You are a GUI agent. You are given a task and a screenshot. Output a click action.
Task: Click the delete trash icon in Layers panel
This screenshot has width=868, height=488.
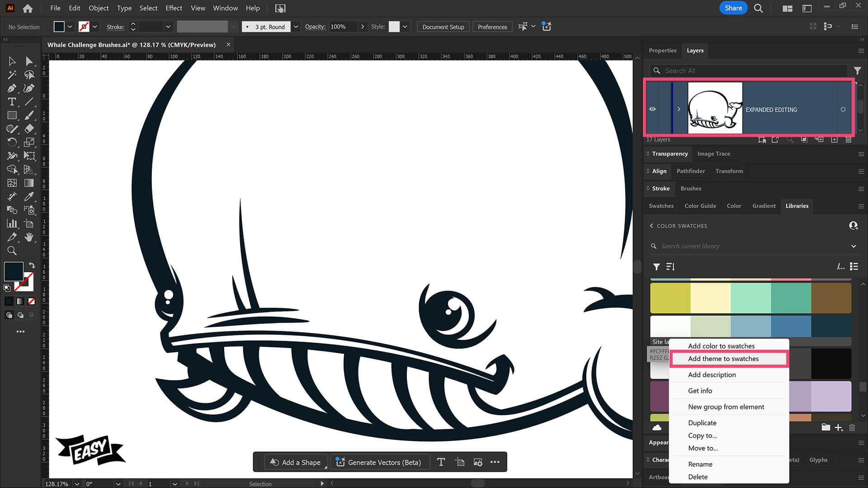[849, 140]
